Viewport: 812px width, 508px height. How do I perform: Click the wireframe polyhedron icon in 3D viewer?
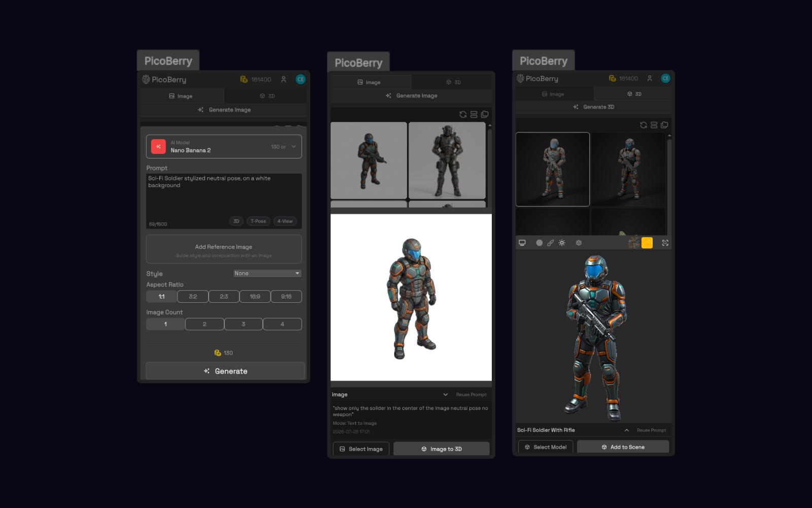click(579, 243)
